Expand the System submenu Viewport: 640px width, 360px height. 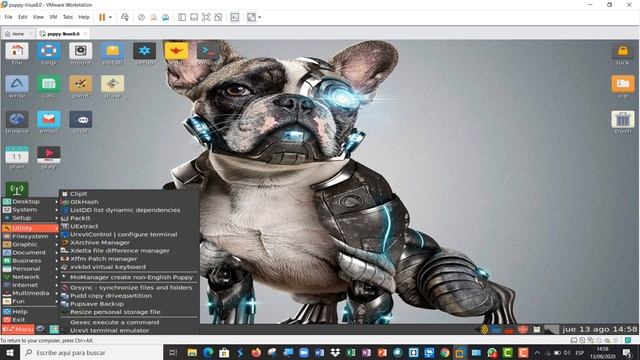[30, 210]
